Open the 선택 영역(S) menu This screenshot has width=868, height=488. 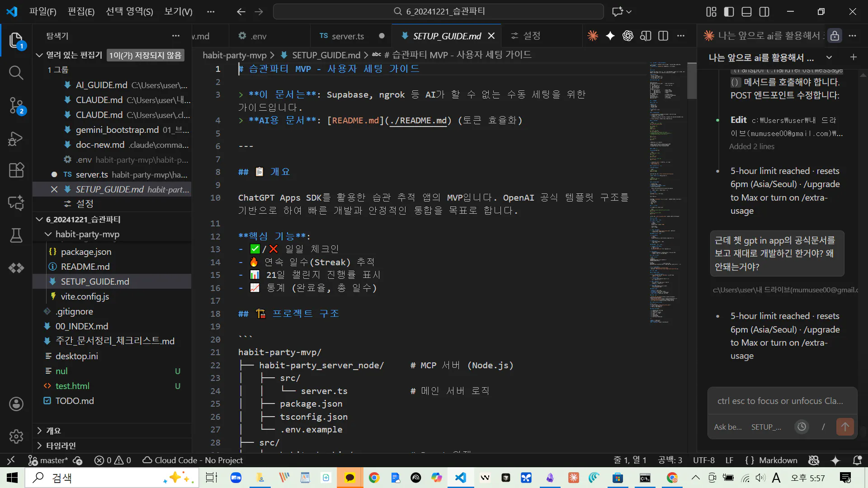pyautogui.click(x=129, y=12)
